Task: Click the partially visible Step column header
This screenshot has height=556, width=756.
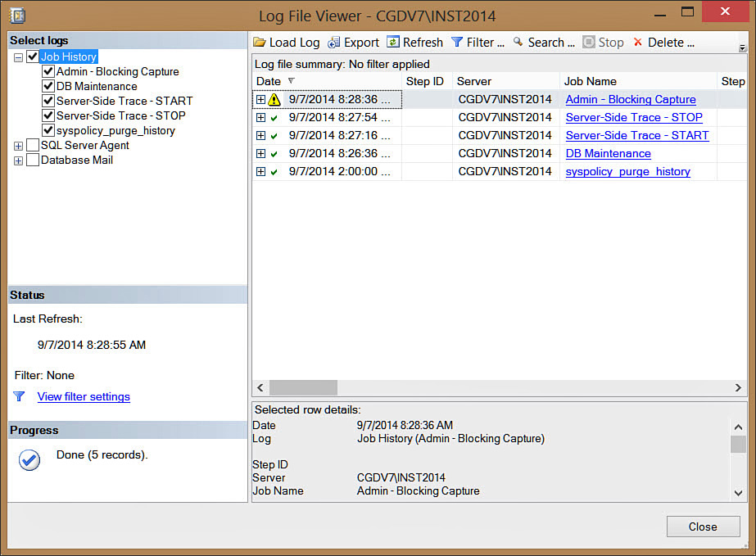Action: pyautogui.click(x=732, y=82)
